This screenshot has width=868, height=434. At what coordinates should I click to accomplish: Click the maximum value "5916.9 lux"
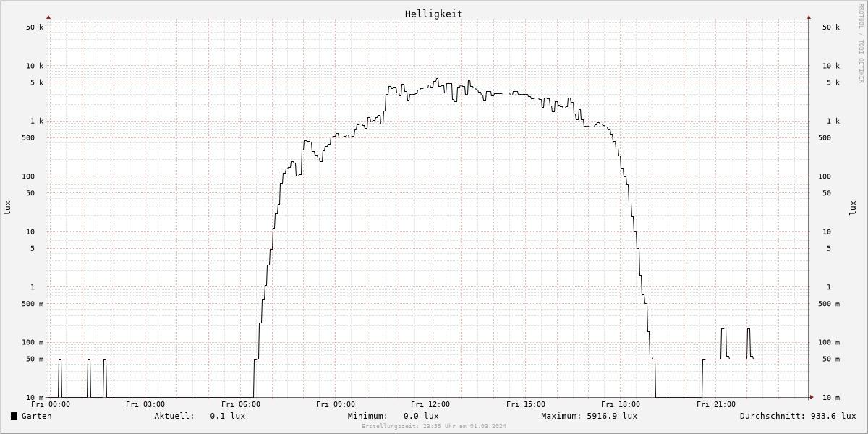(x=612, y=416)
